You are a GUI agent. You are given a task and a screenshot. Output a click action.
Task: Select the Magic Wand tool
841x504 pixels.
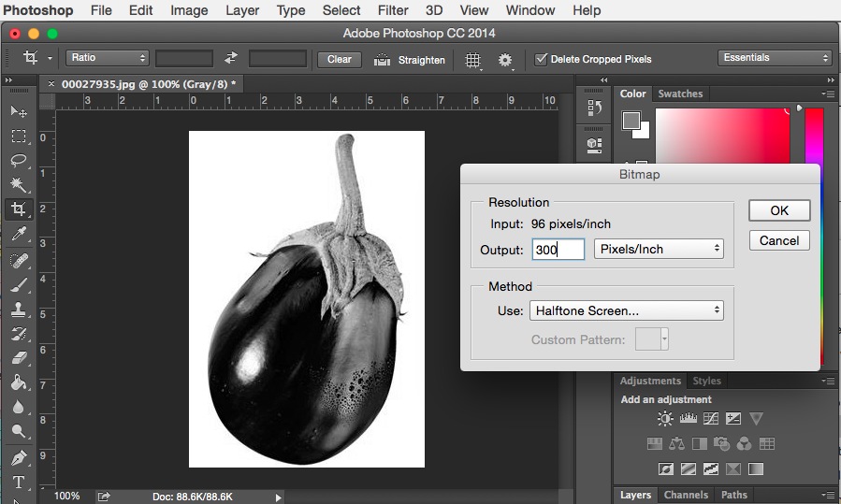point(18,184)
